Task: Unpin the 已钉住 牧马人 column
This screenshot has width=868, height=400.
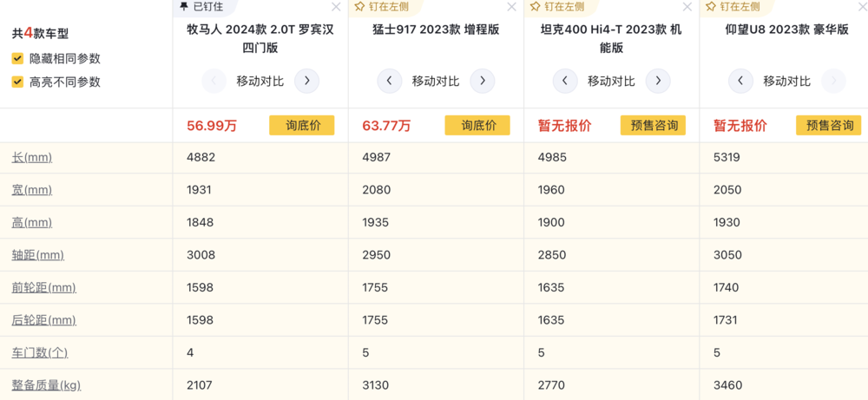Action: click(x=202, y=7)
